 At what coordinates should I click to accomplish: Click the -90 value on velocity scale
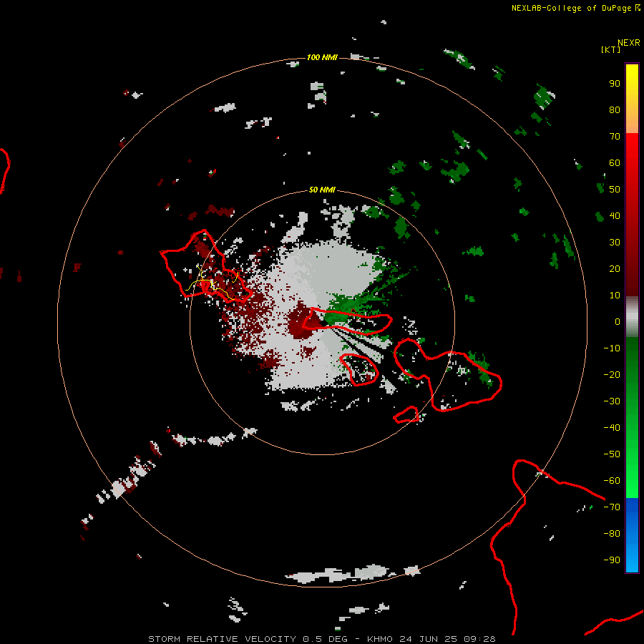point(612,560)
